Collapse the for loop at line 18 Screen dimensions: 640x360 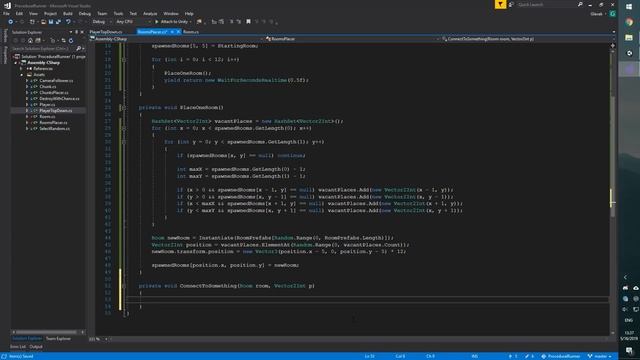pos(124,60)
